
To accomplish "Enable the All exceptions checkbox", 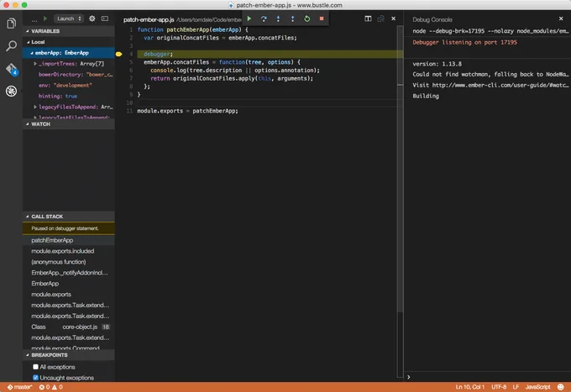I will coord(35,367).
